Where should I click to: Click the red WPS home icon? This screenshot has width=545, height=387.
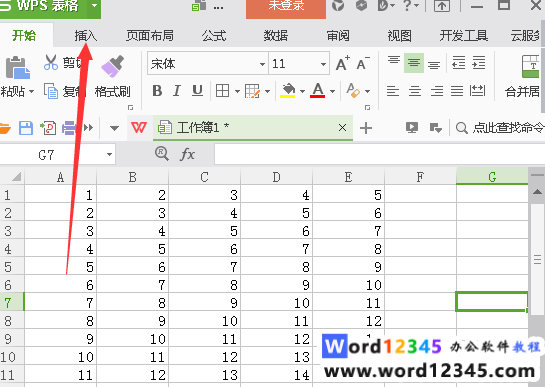(139, 128)
